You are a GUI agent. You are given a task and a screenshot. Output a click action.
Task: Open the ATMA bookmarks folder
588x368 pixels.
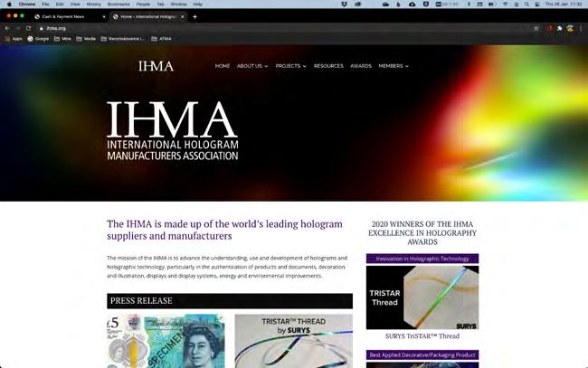tap(161, 39)
